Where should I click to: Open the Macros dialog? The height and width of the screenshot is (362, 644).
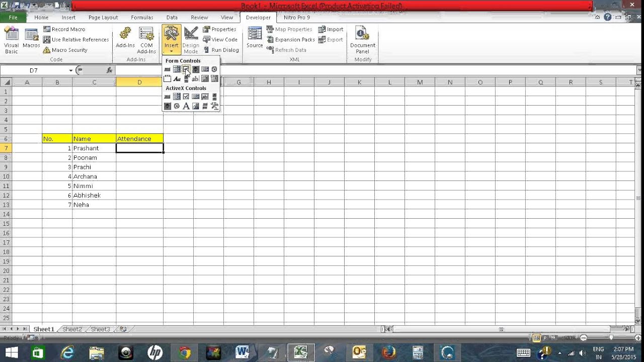click(x=31, y=40)
